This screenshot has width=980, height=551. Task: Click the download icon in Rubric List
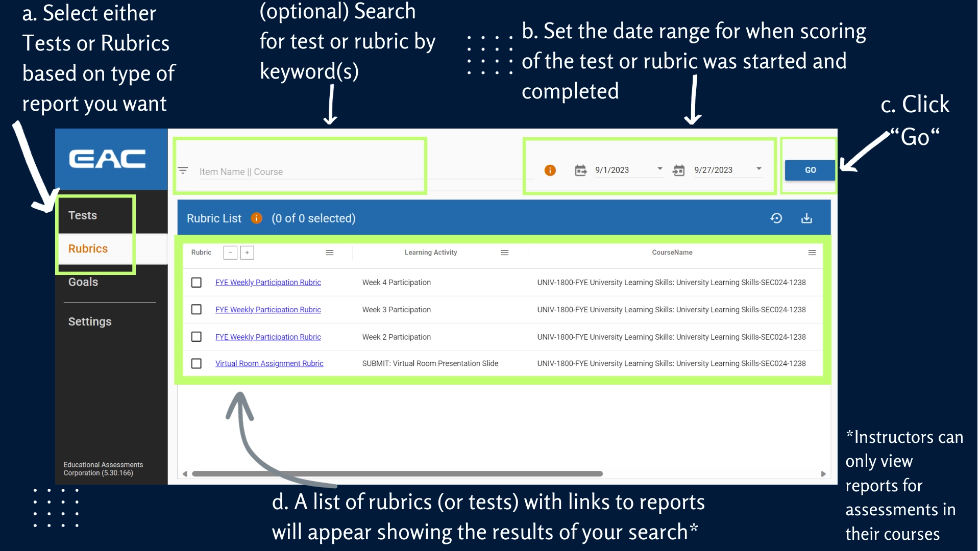[806, 217]
